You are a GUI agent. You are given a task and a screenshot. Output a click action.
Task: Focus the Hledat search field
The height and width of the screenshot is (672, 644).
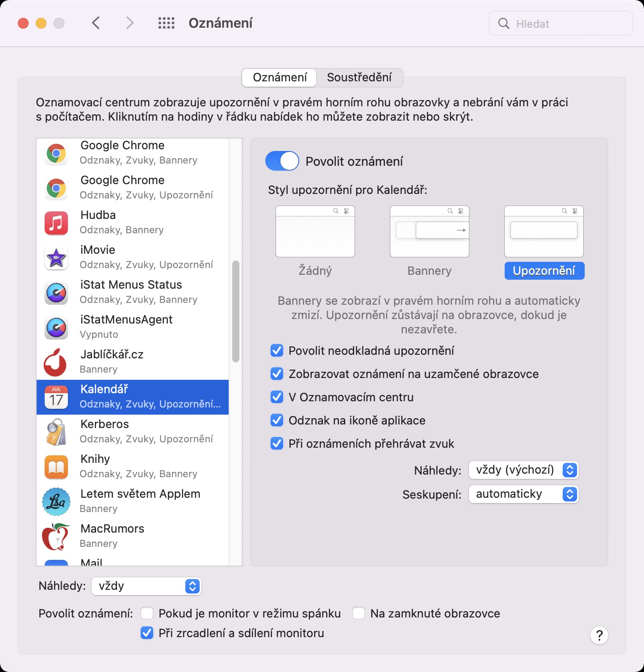tap(561, 24)
